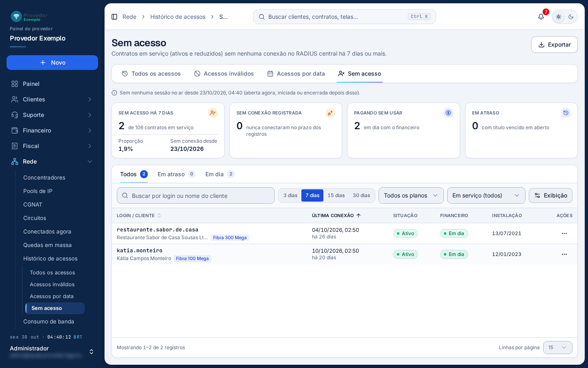The height and width of the screenshot is (368, 588).
Task: Click the info icon beside session notice
Action: click(114, 93)
